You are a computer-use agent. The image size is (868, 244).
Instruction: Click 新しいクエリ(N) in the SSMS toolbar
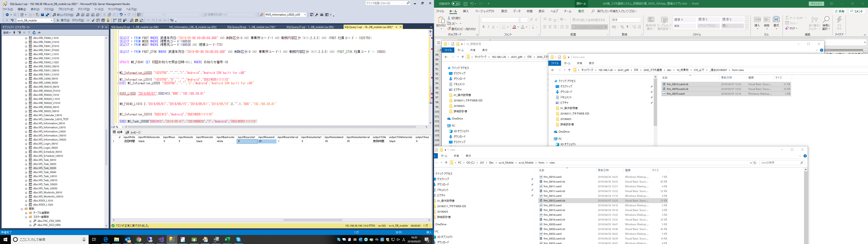pos(63,15)
